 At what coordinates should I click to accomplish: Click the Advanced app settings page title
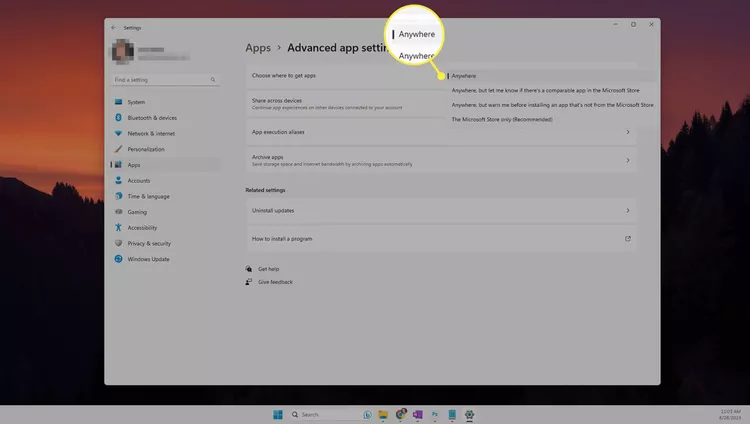tap(338, 48)
